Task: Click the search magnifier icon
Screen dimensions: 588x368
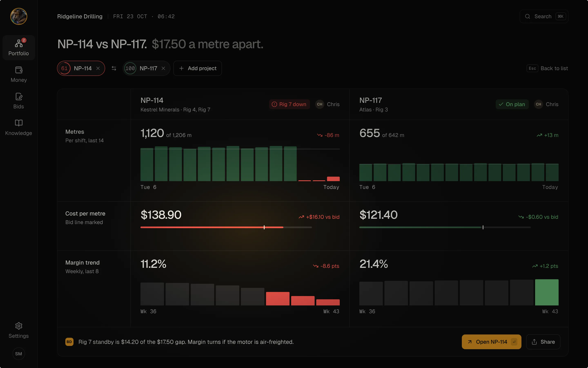Action: click(528, 16)
